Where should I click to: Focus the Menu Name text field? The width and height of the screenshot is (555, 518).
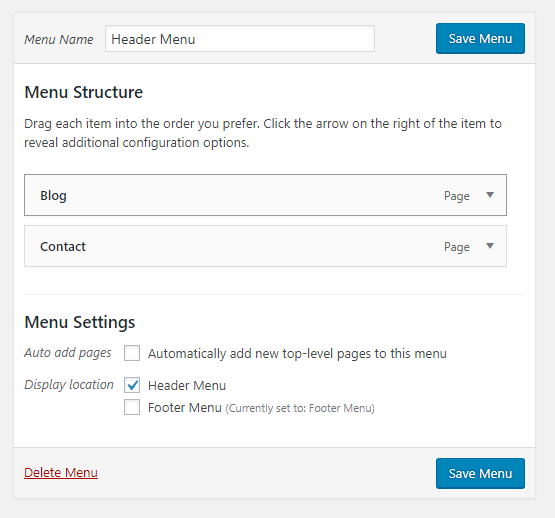pyautogui.click(x=240, y=39)
